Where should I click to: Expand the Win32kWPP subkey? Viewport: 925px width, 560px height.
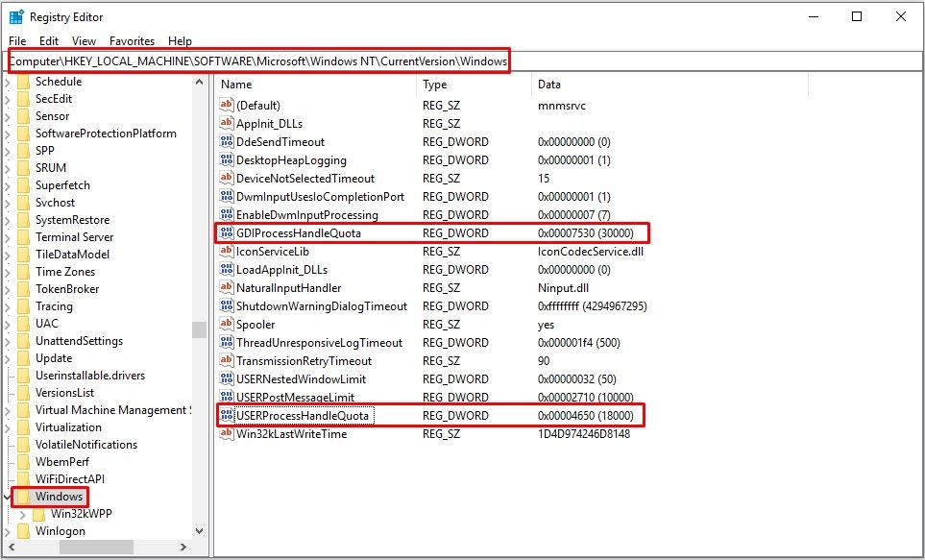[24, 514]
